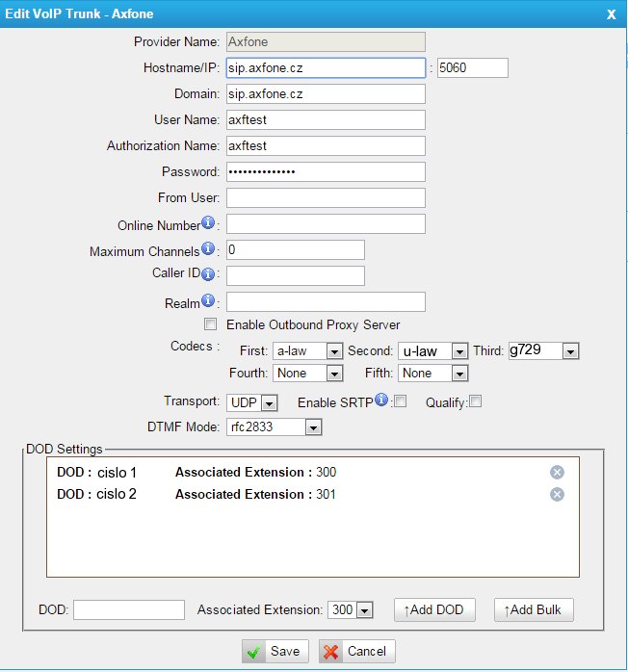
Task: Click the Online Number info icon
Action: [208, 223]
